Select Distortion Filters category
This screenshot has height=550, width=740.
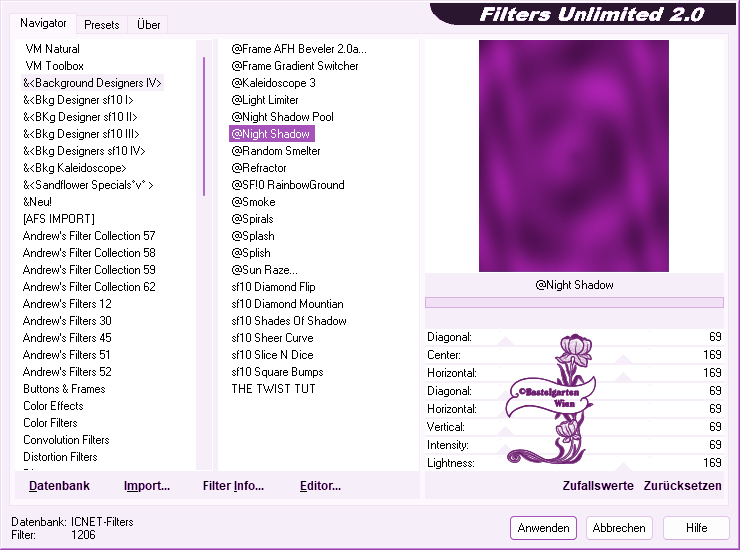(x=60, y=457)
